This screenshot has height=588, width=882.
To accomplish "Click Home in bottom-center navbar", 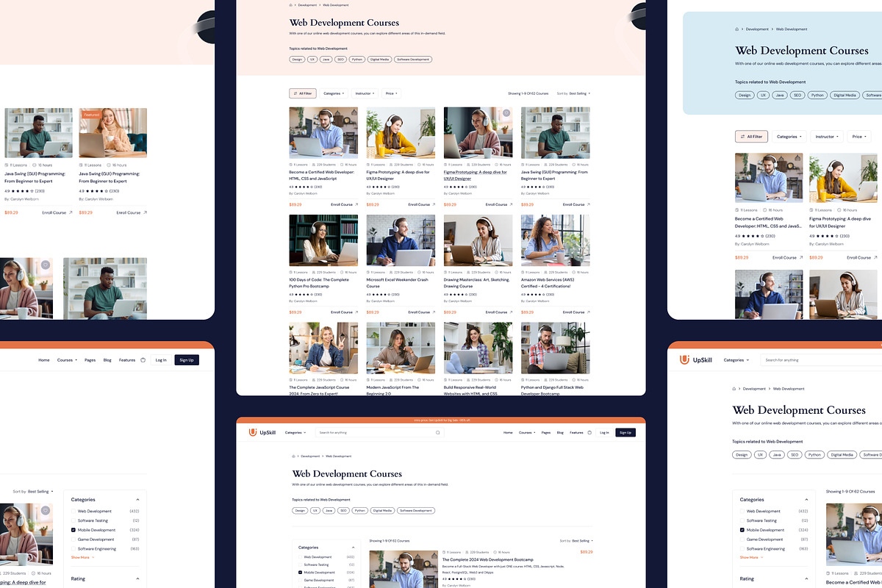I will (508, 433).
